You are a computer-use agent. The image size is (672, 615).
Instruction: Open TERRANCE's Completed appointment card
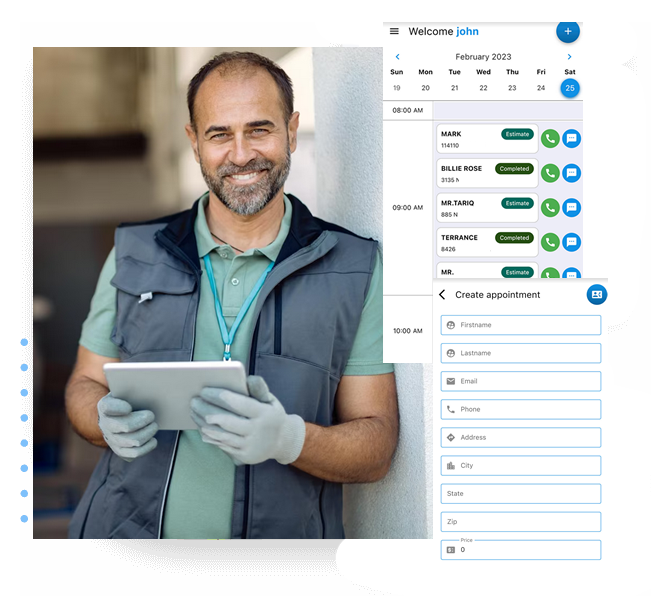(487, 242)
